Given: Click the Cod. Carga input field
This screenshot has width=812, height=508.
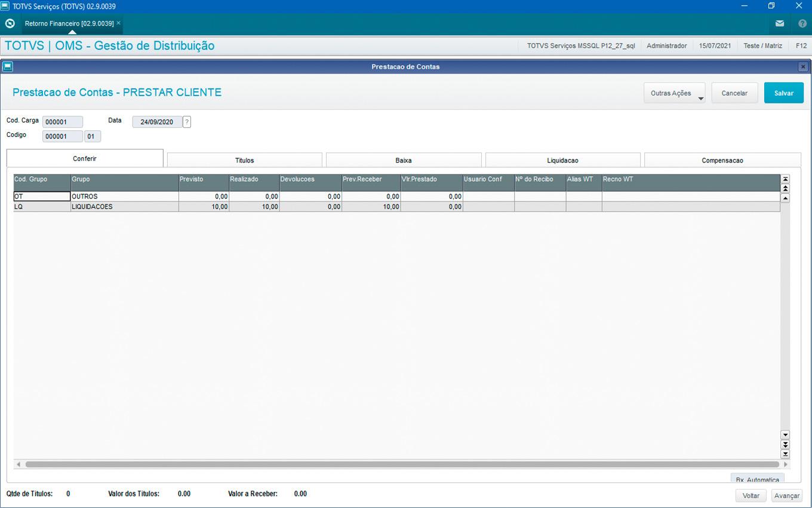Looking at the screenshot, I should (62, 122).
